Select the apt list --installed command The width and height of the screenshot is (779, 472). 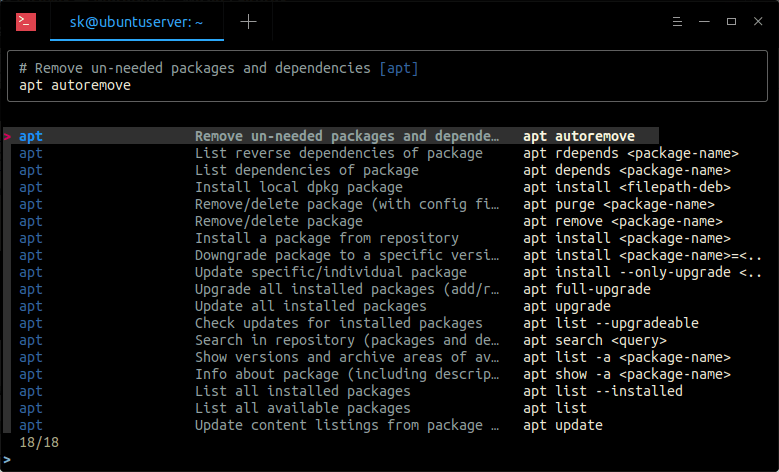point(602,391)
